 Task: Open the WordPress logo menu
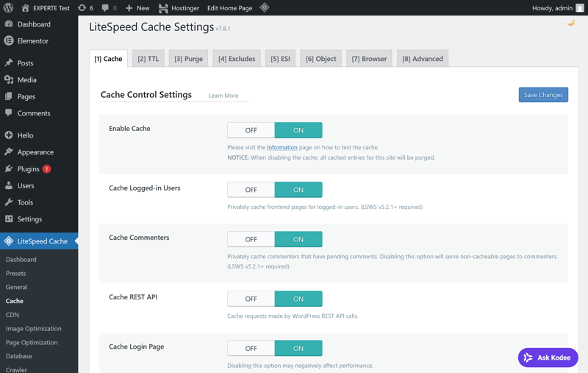click(8, 7)
